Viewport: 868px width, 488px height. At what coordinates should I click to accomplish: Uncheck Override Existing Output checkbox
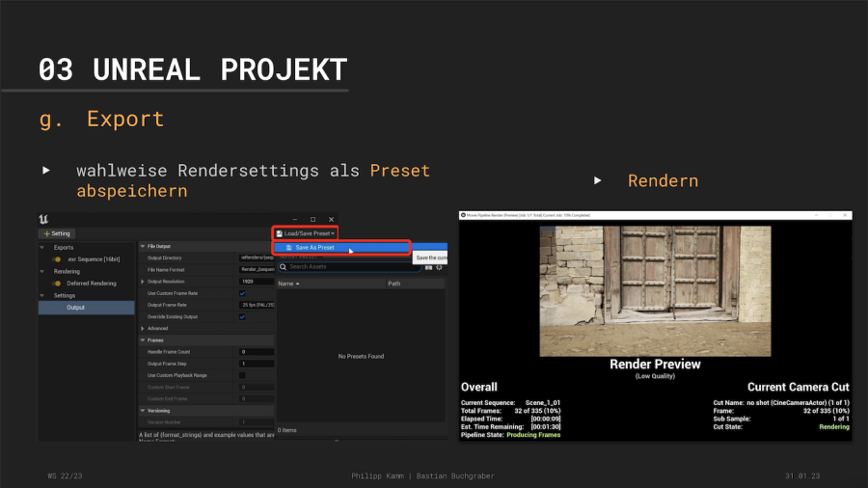pyautogui.click(x=242, y=316)
